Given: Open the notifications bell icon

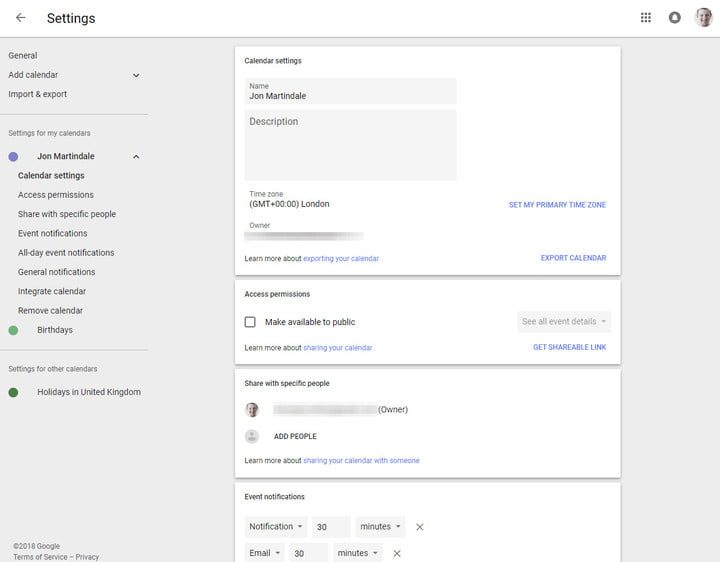Looking at the screenshot, I should [x=675, y=18].
